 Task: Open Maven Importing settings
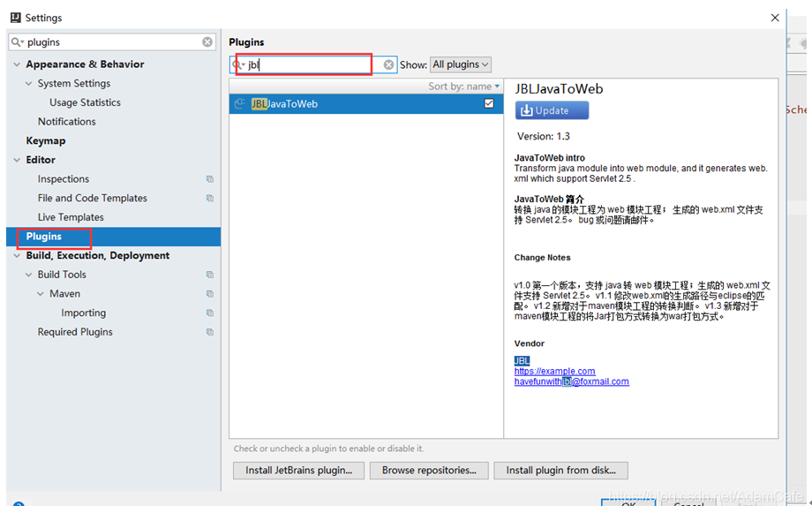pos(83,313)
